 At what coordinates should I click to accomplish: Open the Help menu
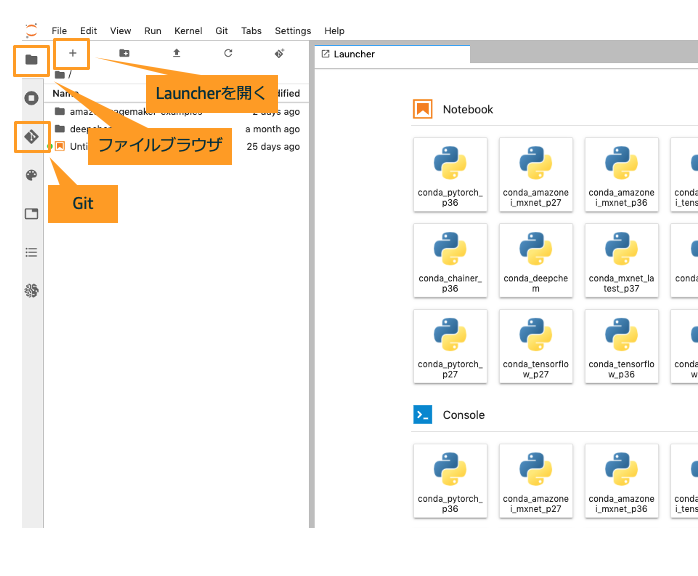click(x=334, y=31)
